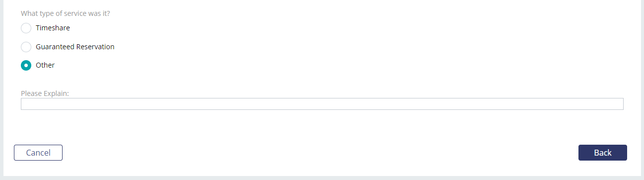Pick the teal Other radio circle

26,65
